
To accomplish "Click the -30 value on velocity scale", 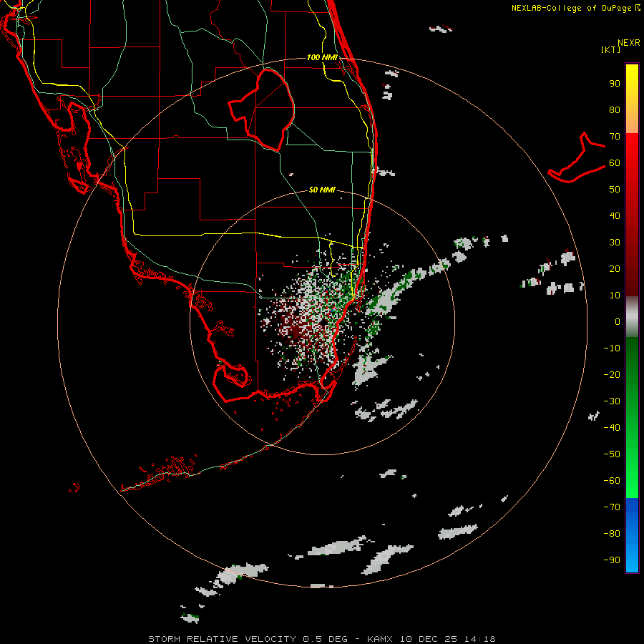I will [x=612, y=401].
